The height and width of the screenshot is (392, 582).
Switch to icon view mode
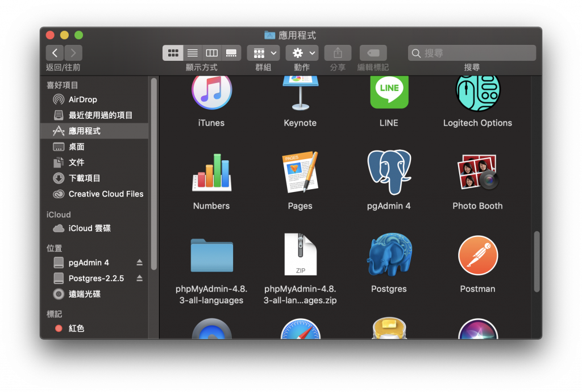(x=173, y=53)
